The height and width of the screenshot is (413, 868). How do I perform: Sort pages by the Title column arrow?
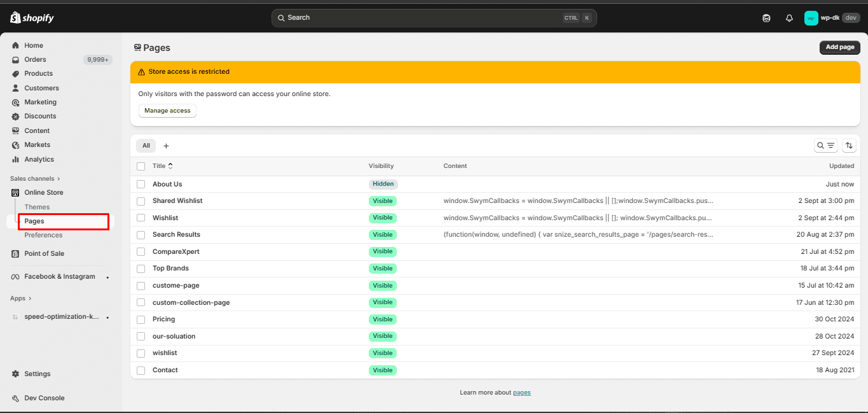point(170,166)
